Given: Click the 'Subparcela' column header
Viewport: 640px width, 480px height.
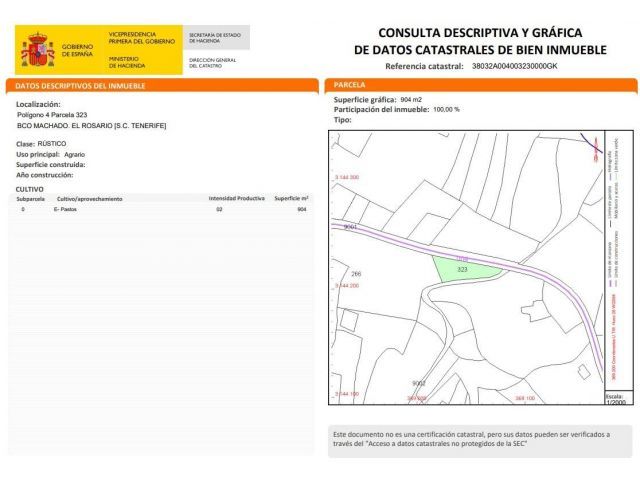Looking at the screenshot, I should (30, 199).
